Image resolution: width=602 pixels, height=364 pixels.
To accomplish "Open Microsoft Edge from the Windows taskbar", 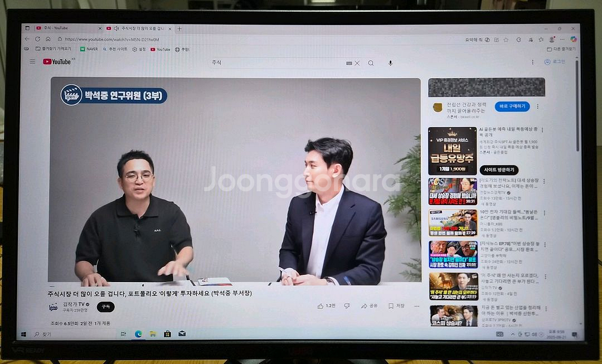I will (x=138, y=334).
